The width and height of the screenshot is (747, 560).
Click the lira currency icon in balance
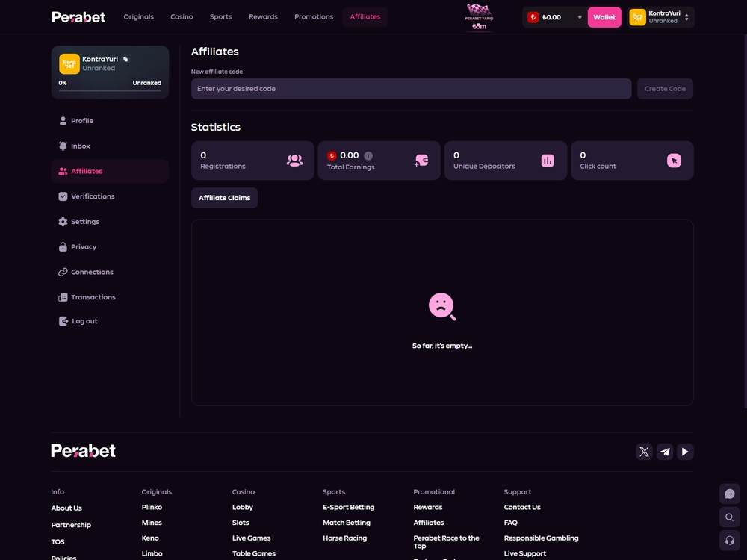pos(533,17)
